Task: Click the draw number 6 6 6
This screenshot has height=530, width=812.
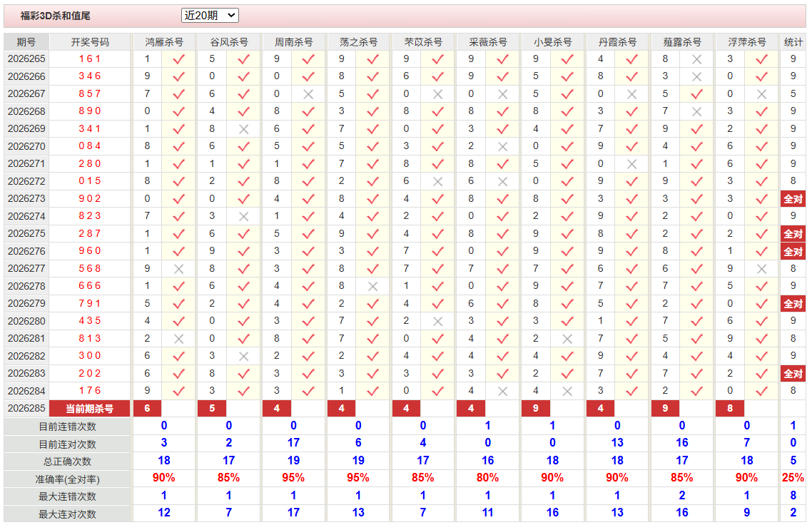Action: pyautogui.click(x=90, y=286)
